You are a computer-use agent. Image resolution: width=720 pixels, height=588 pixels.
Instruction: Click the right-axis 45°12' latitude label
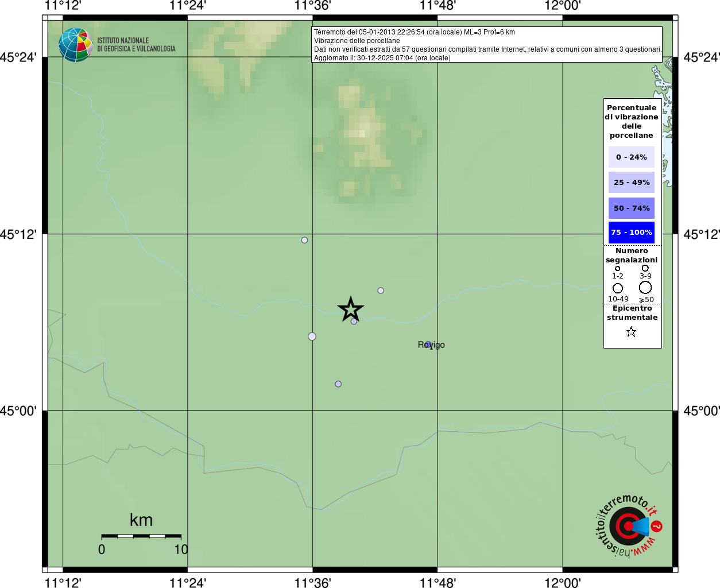point(701,234)
